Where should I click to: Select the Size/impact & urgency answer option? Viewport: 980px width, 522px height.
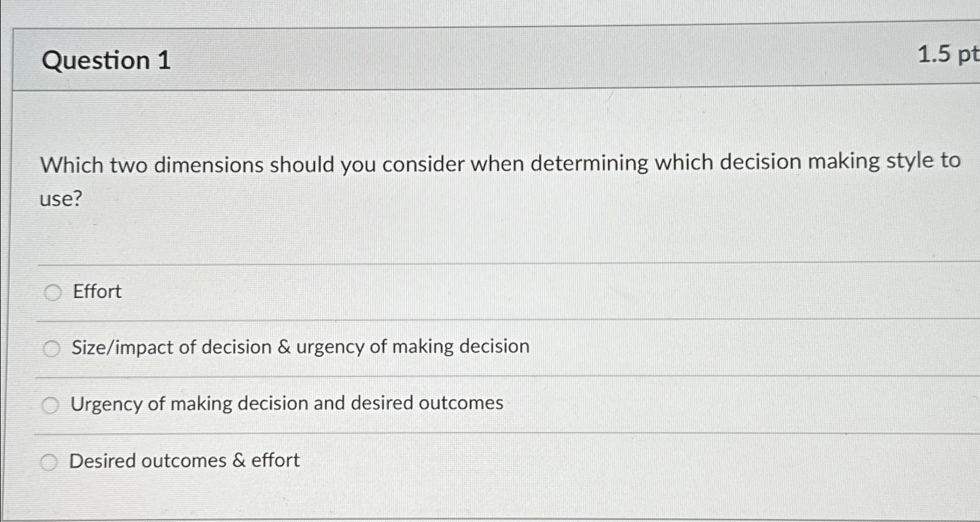(53, 348)
